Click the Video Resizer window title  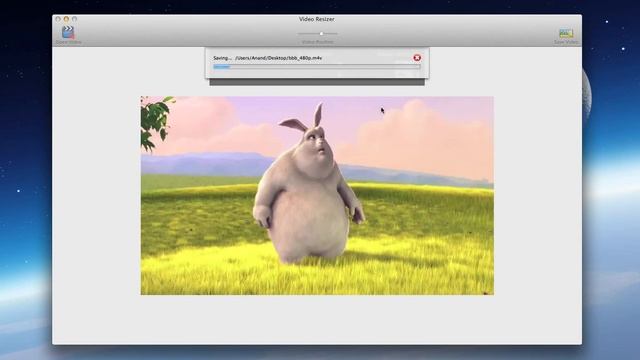tap(317, 19)
